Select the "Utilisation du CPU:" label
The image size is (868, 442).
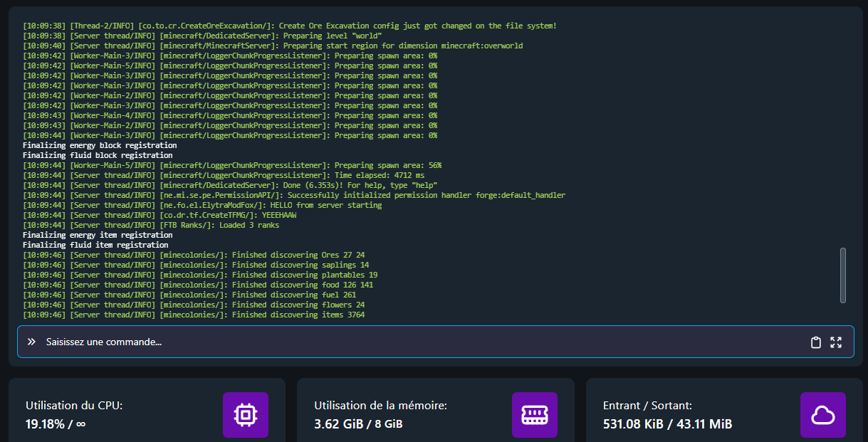pos(74,406)
